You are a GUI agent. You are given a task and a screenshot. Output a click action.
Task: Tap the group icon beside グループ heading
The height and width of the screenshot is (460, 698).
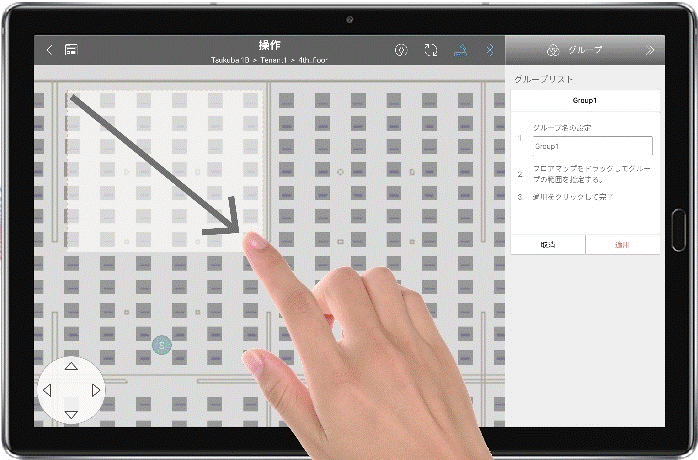coord(553,50)
